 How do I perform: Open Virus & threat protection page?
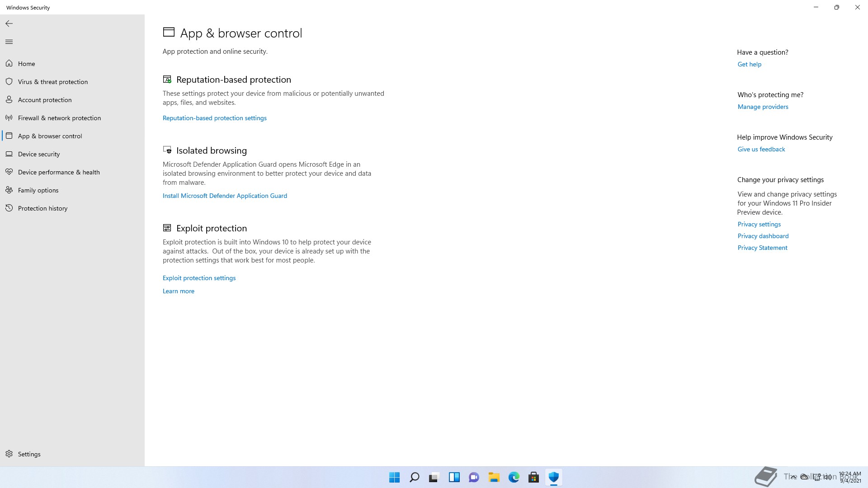pyautogui.click(x=72, y=82)
